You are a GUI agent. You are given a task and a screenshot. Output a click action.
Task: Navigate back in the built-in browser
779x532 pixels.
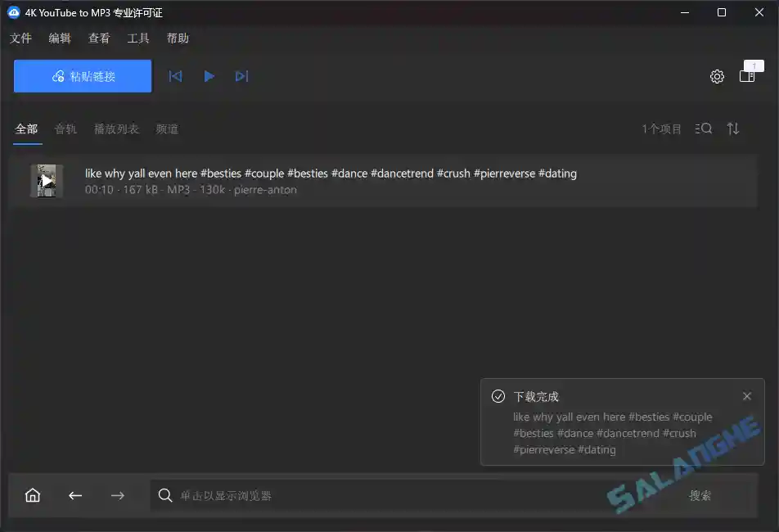point(74,495)
